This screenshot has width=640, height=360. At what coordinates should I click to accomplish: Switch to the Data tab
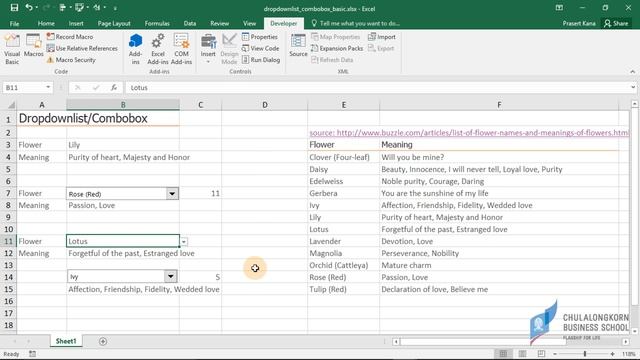[189, 23]
